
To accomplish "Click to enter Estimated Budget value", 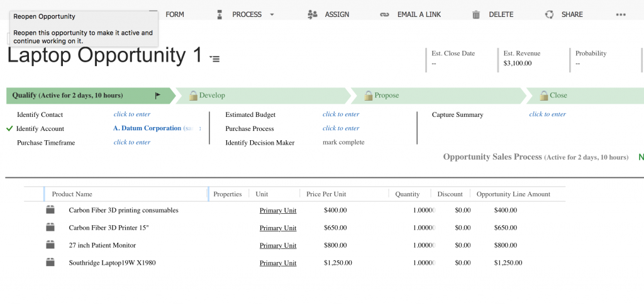I will tap(341, 114).
